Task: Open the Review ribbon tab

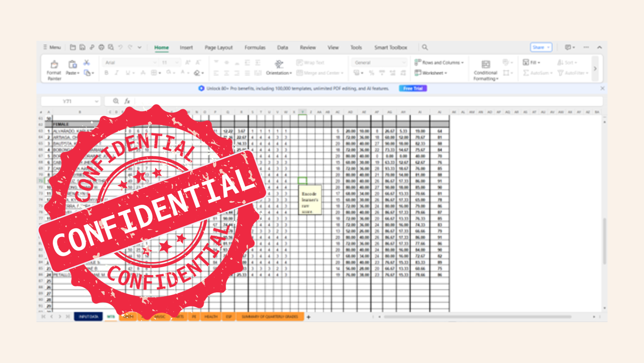Action: coord(307,48)
